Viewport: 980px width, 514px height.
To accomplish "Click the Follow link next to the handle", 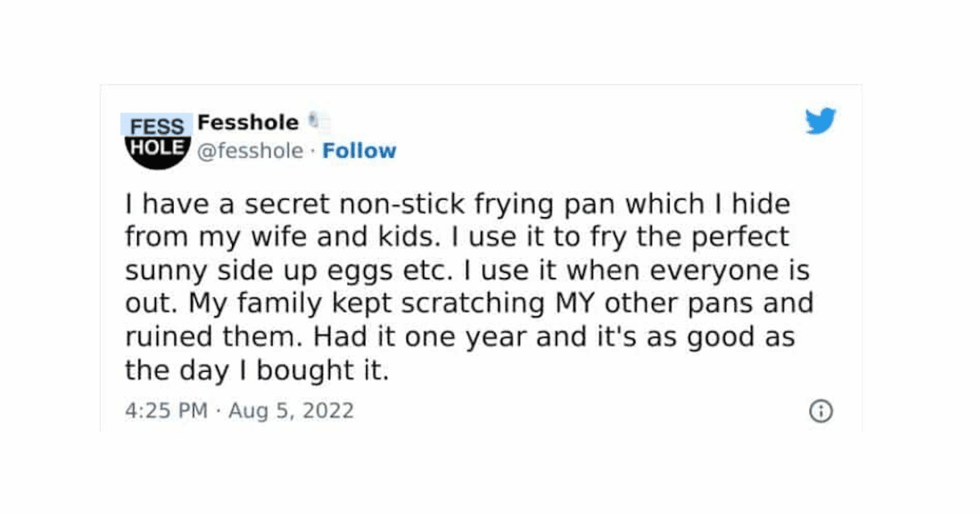I will (359, 150).
